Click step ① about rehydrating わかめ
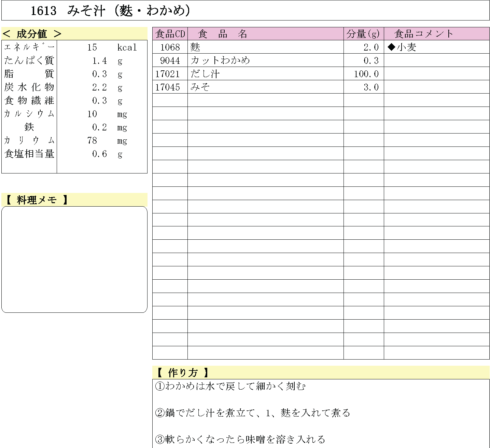Screen dimensions: 490x448 [x=230, y=386]
